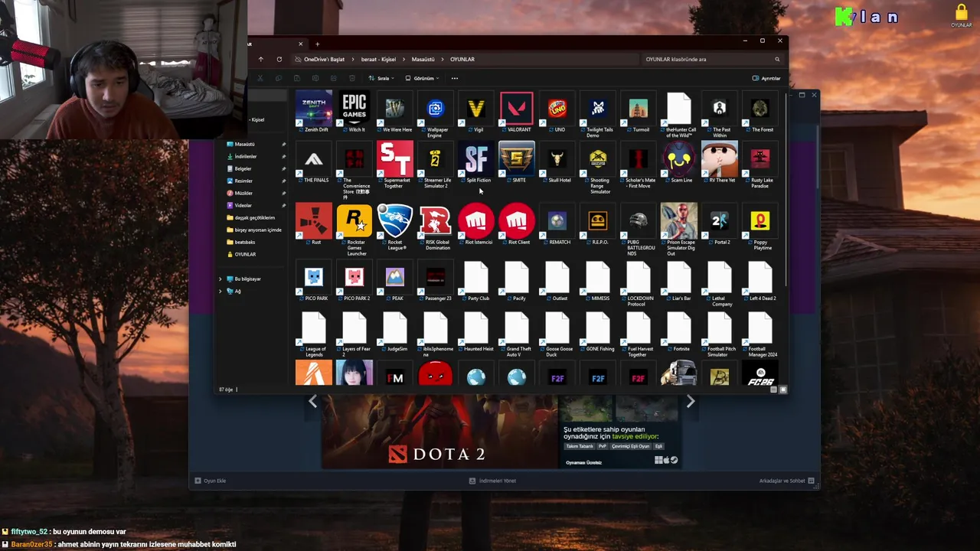Select the Twilight Tails Demo icon
Viewport: 980px width, 551px height.
tap(598, 115)
